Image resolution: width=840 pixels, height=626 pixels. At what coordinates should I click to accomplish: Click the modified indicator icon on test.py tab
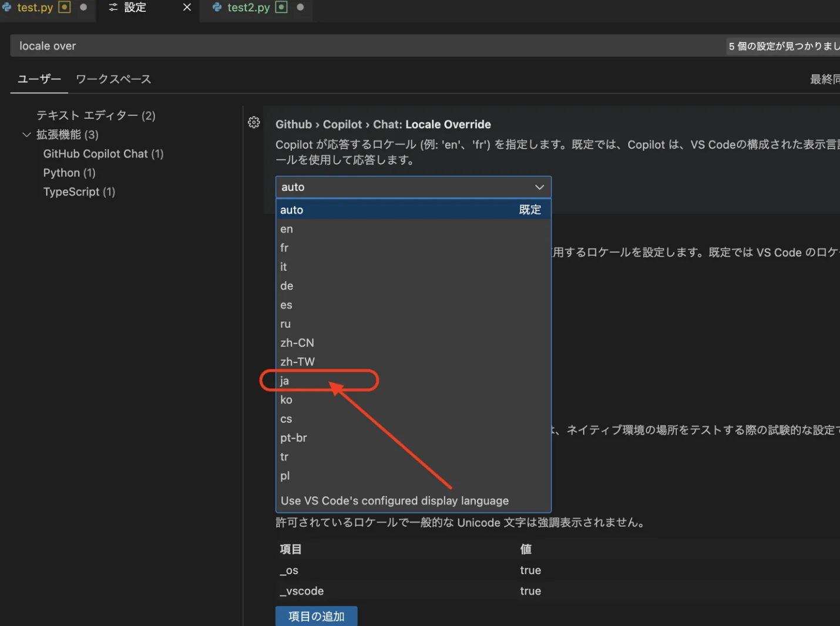[65, 7]
